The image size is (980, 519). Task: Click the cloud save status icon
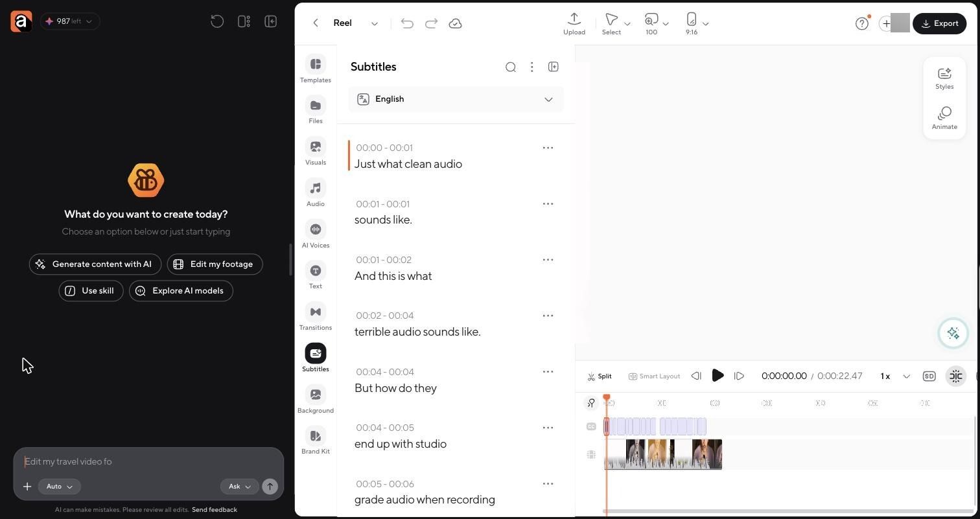pos(455,23)
